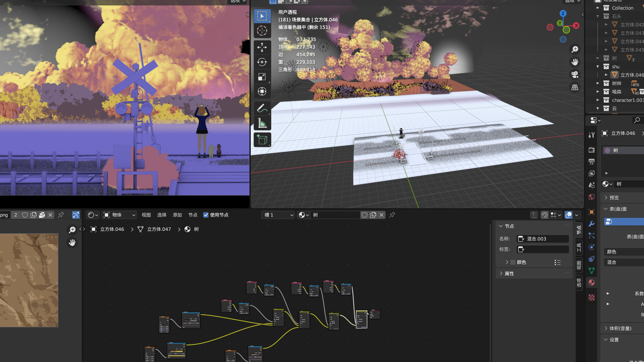Screen dimensions: 644x362
Task: Open the World properties tab icon
Action: pos(592,197)
